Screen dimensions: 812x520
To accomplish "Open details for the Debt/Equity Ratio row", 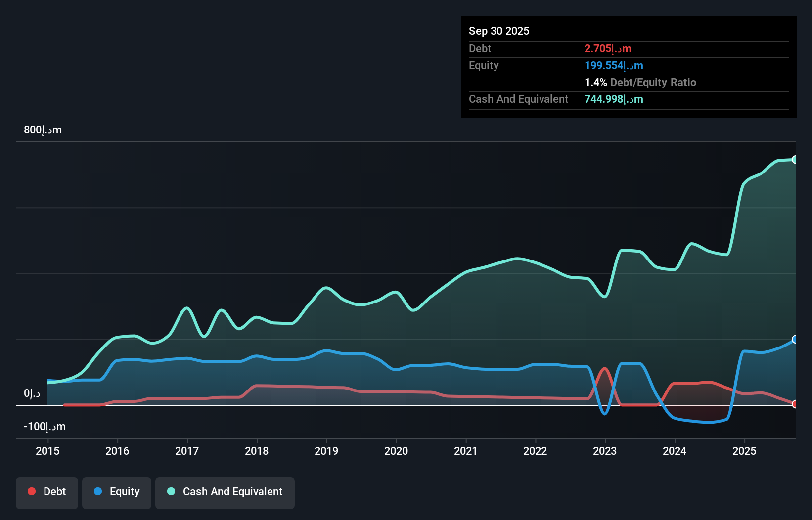I will pyautogui.click(x=640, y=82).
